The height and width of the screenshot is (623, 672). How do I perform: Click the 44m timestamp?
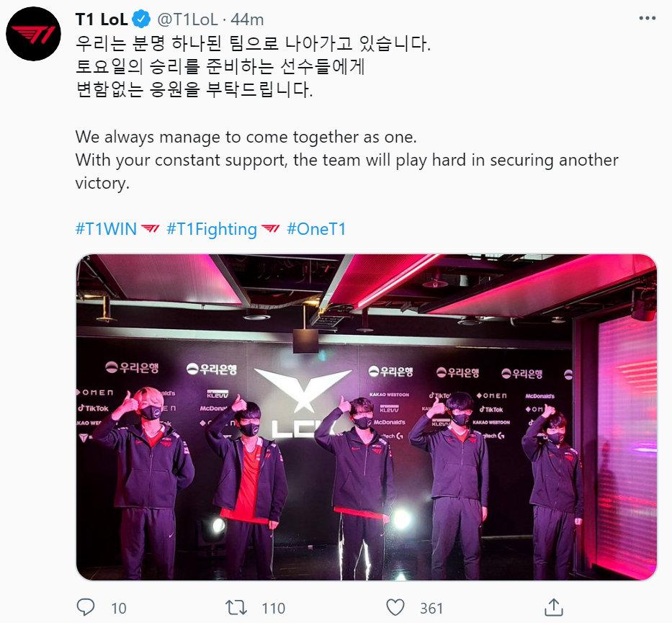(x=247, y=19)
